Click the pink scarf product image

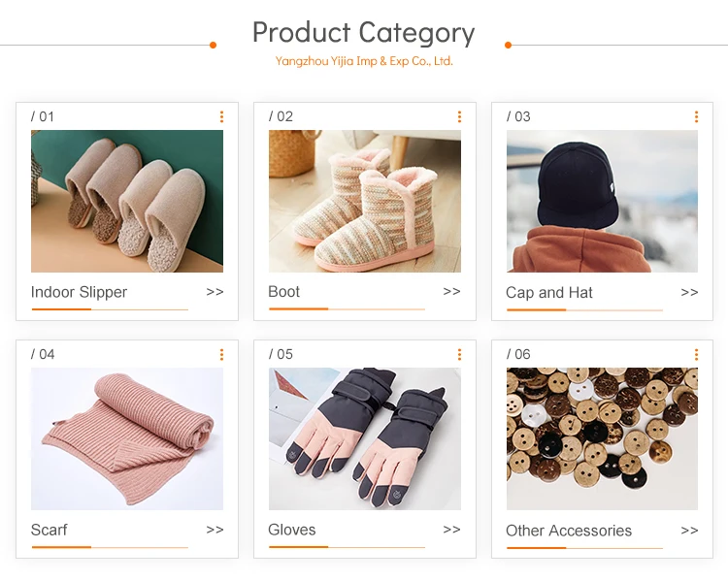coord(127,438)
